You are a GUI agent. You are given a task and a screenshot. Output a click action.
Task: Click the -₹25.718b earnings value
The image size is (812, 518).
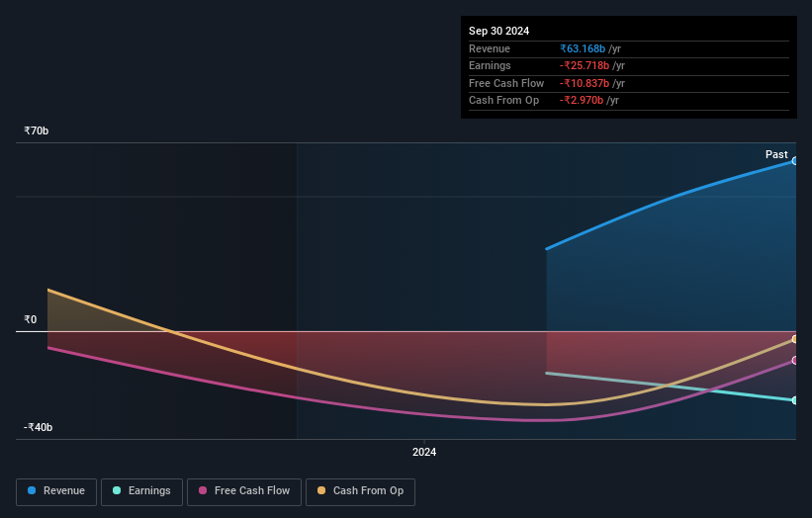585,65
